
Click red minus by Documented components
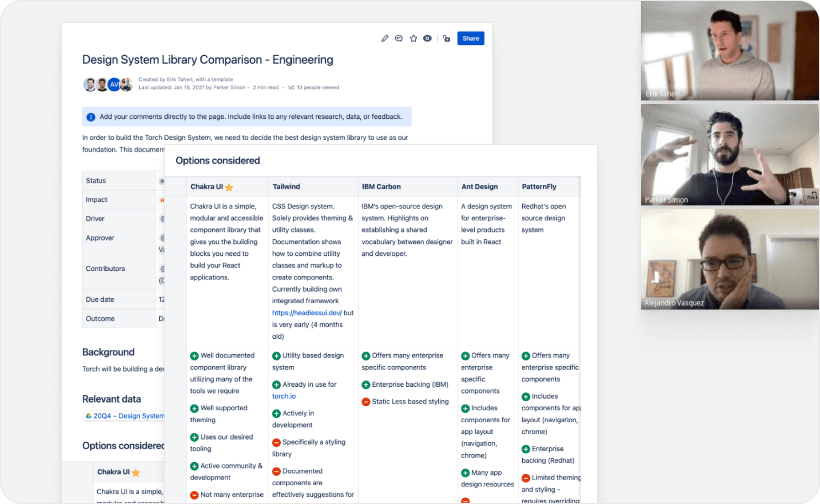[x=276, y=471]
